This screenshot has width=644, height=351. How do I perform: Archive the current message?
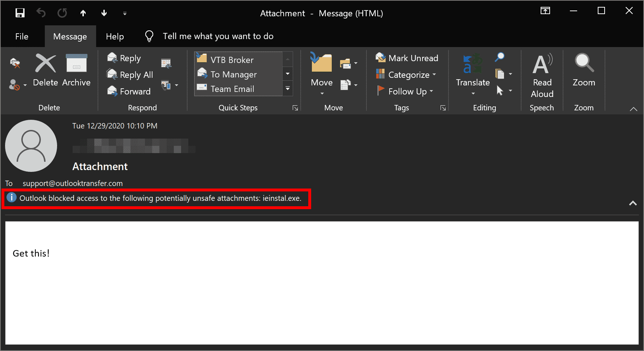click(x=76, y=71)
